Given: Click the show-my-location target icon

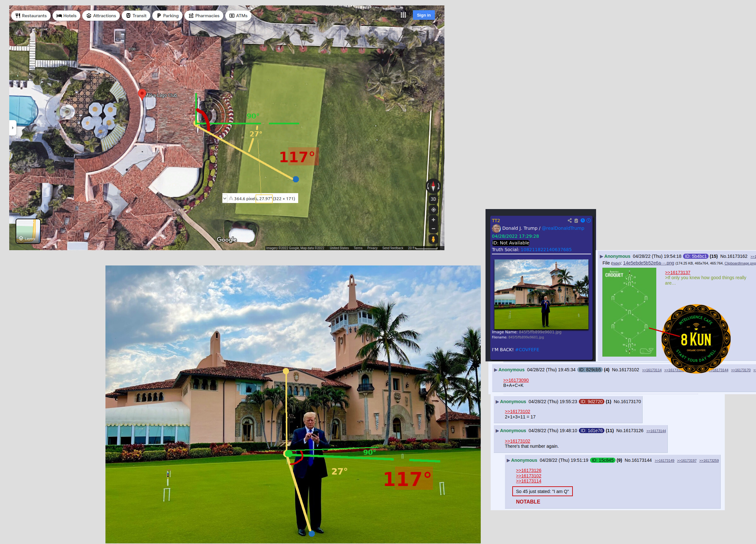Looking at the screenshot, I should coord(433,210).
